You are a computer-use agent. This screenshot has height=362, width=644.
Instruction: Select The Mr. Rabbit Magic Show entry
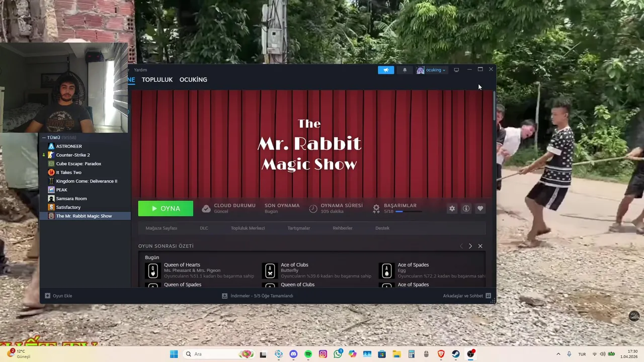pyautogui.click(x=86, y=216)
